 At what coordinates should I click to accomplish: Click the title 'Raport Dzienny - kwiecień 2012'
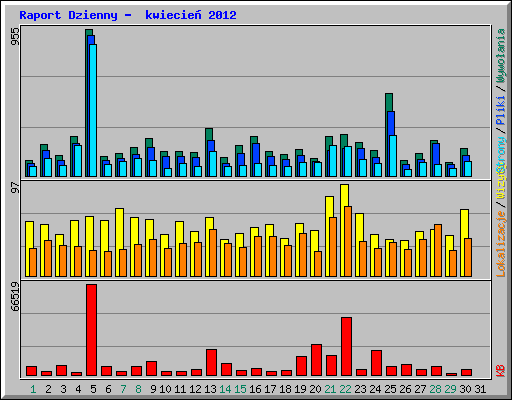tap(128, 15)
